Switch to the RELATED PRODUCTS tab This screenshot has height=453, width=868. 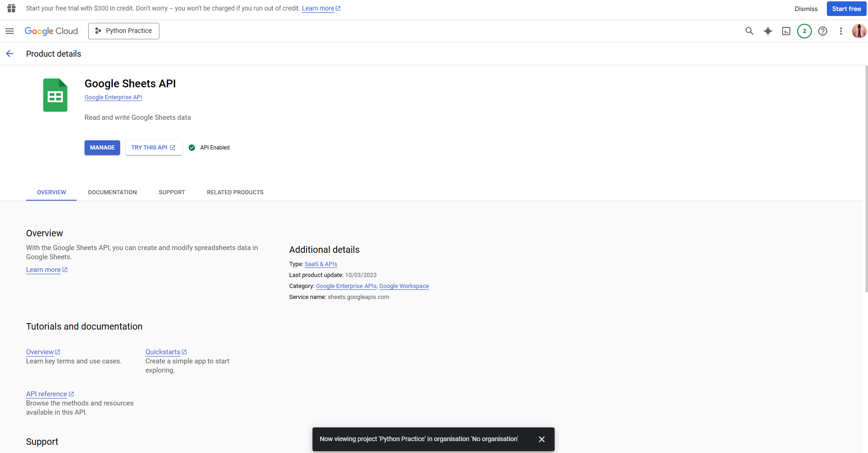pos(235,192)
